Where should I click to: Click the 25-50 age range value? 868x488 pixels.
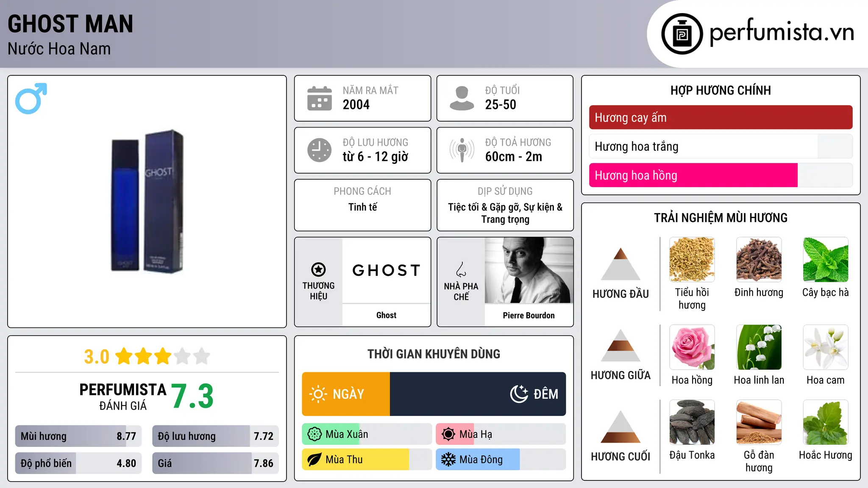[501, 105]
